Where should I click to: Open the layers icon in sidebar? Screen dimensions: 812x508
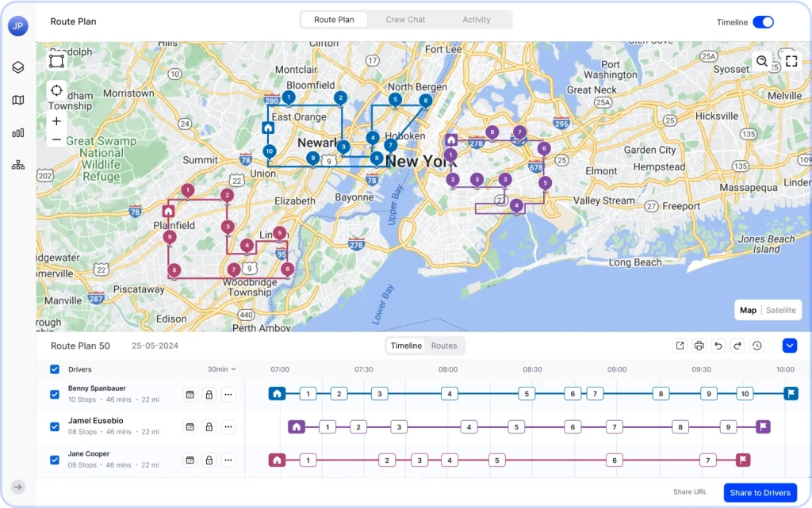tap(18, 67)
